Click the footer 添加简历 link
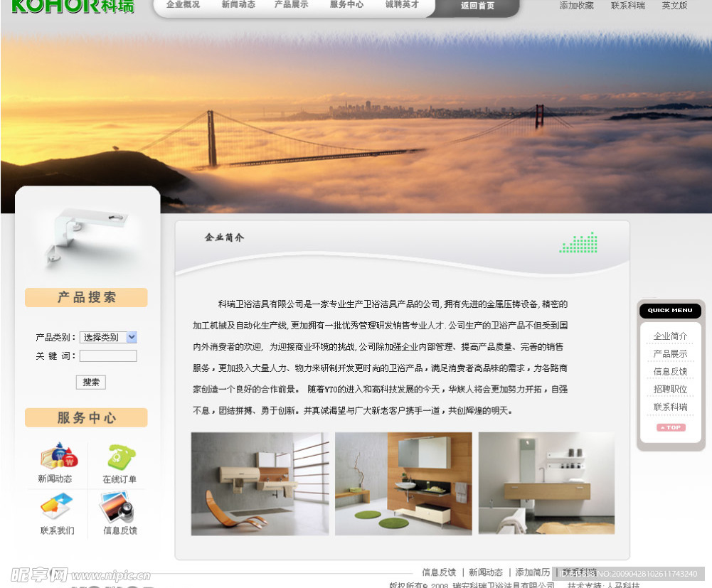 [x=532, y=572]
